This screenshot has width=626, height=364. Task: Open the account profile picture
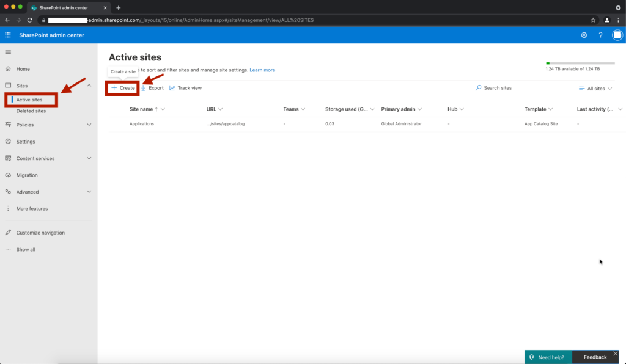coord(617,35)
